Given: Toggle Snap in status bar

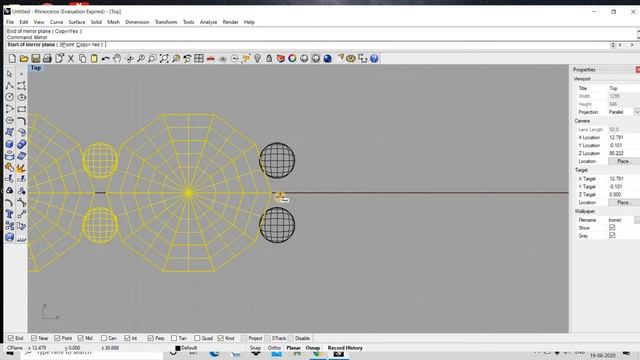Looking at the screenshot, I should click(x=255, y=348).
